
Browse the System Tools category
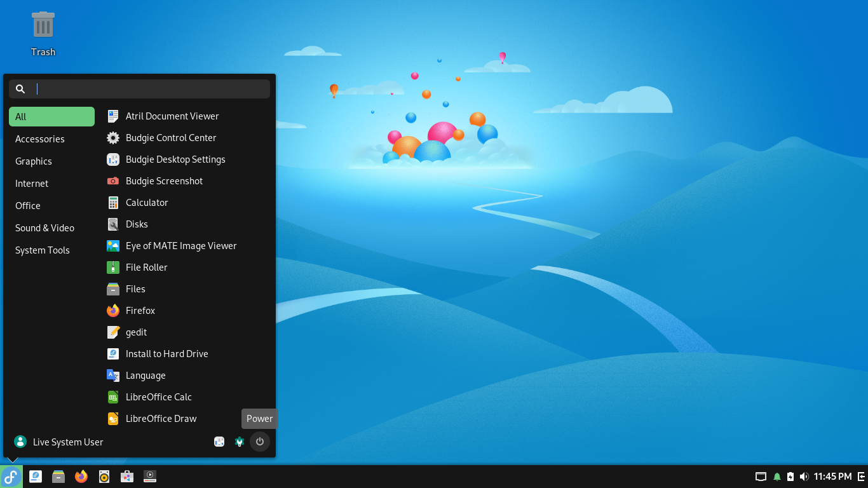[51, 250]
